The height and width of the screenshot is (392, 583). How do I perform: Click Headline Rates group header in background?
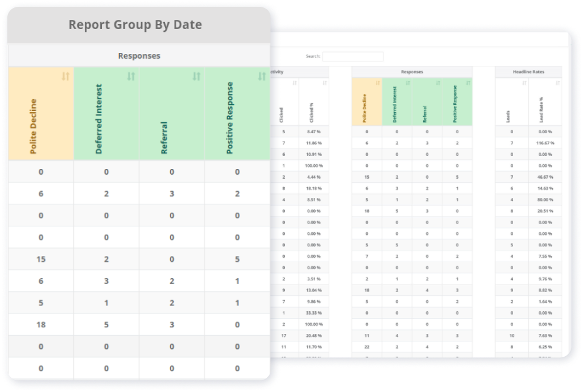click(x=528, y=72)
